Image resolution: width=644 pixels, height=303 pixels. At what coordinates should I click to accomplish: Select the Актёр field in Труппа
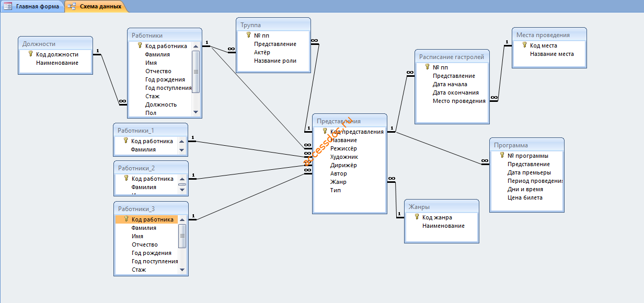[x=262, y=52]
